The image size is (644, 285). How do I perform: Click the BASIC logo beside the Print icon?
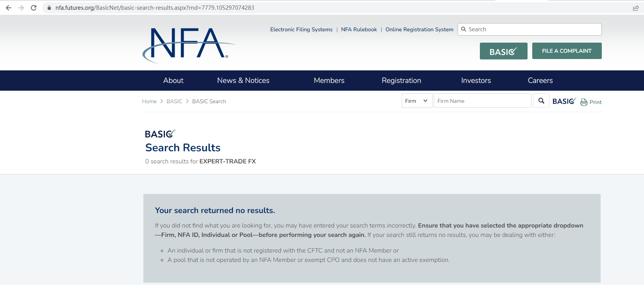(564, 101)
